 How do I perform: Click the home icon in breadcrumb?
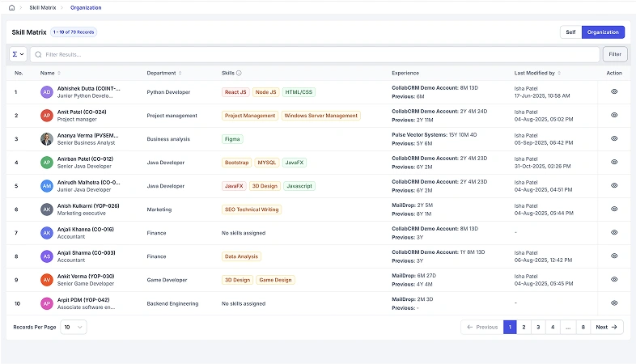point(11,7)
